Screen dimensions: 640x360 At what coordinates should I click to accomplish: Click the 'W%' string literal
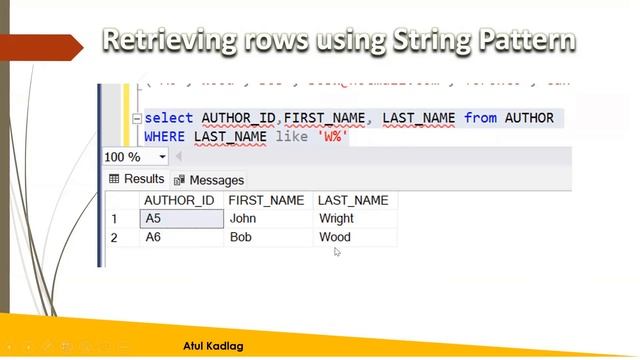coord(333,136)
